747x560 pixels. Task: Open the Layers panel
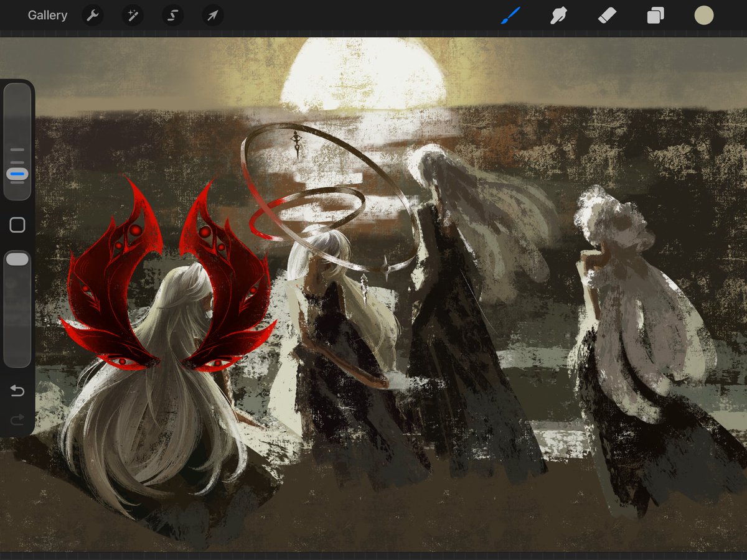coord(655,16)
